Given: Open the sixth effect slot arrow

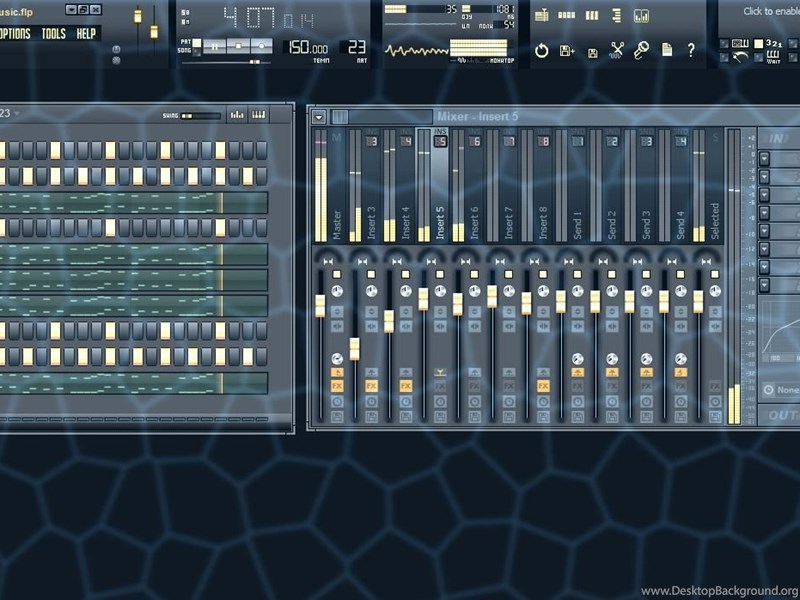Looking at the screenshot, I should [x=764, y=249].
